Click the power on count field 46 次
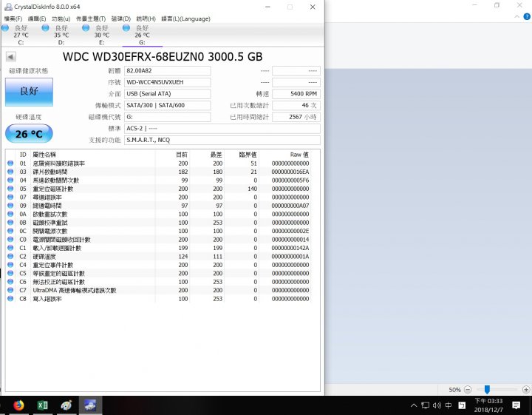The image size is (532, 415). pyautogui.click(x=296, y=105)
